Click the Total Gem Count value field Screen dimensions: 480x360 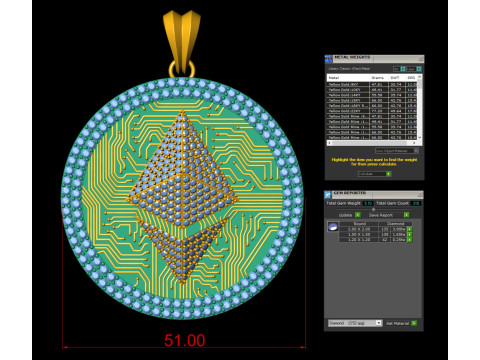click(416, 203)
